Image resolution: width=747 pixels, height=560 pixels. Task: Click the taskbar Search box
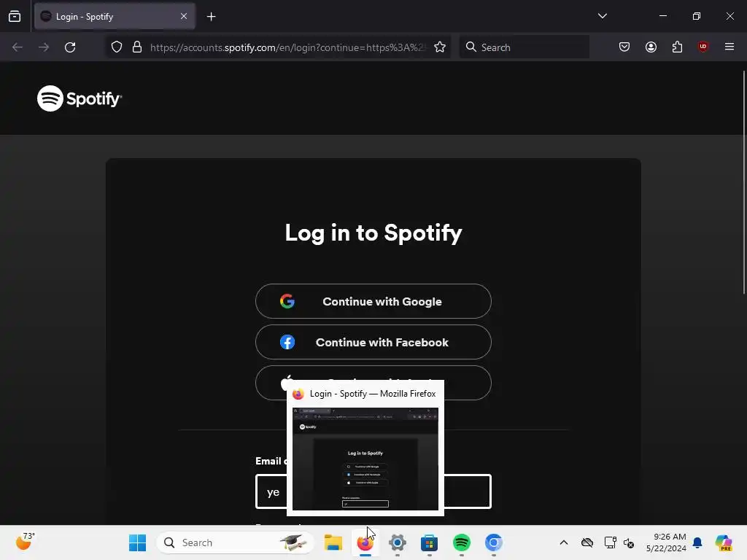[236, 542]
